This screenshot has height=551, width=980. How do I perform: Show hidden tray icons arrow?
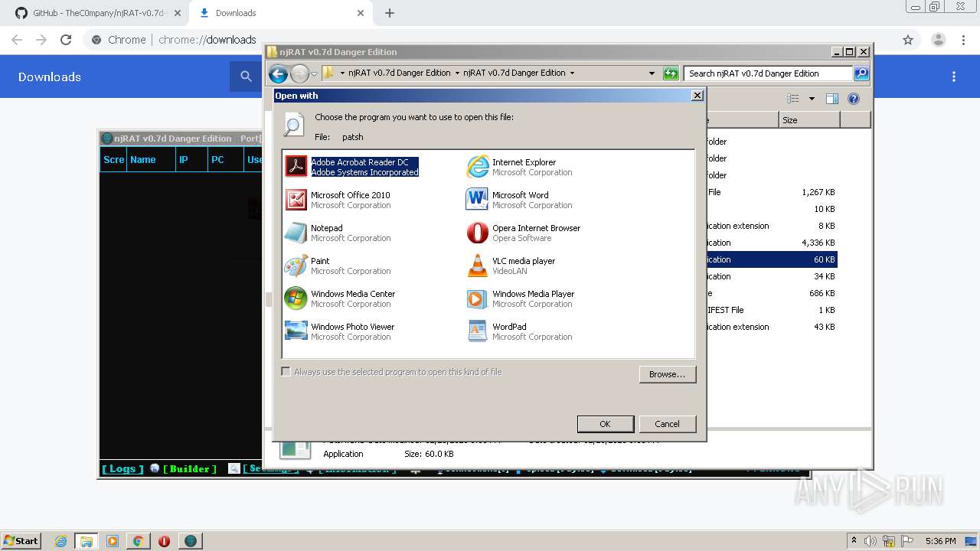(854, 541)
